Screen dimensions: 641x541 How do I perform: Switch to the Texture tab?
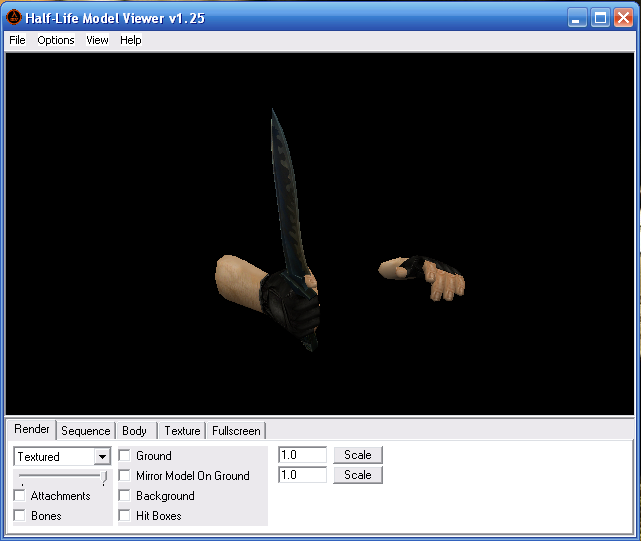point(182,431)
